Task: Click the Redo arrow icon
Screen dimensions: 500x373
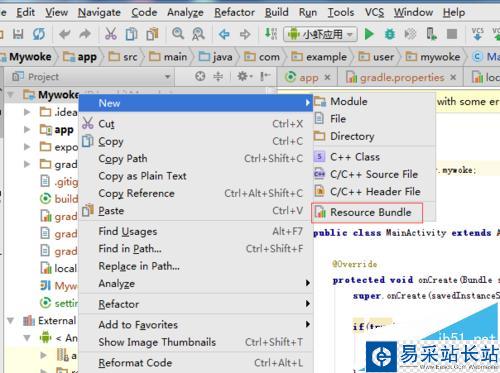Action: (85, 34)
